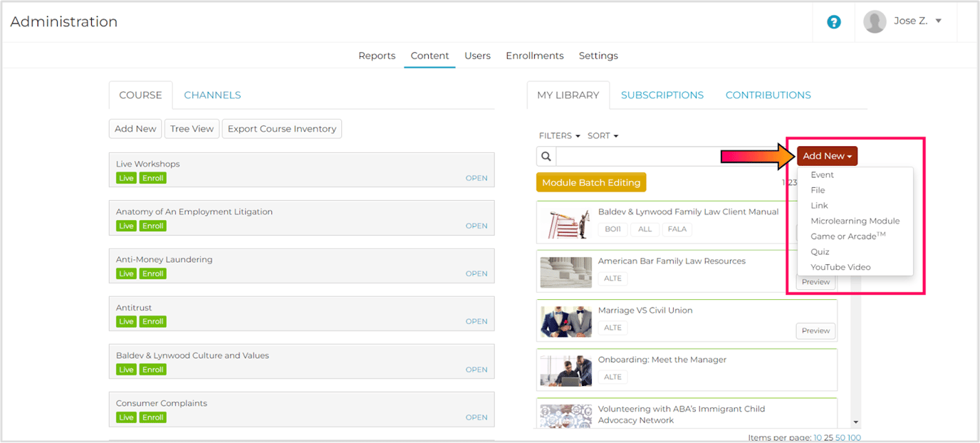
Task: Click the Jose Z. profile avatar
Action: point(875,21)
